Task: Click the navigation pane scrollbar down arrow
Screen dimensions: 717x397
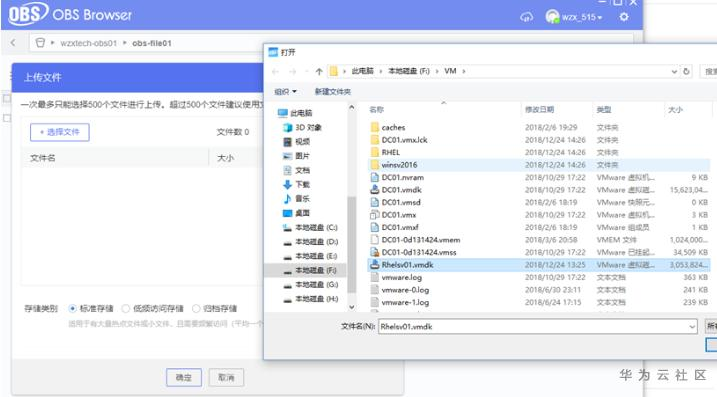Action: [351, 307]
